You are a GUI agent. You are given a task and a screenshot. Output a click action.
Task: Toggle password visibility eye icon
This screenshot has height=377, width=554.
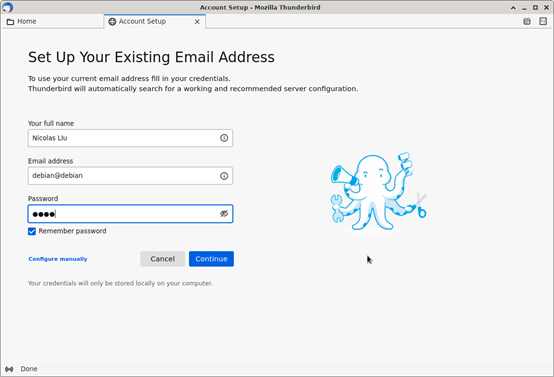tap(224, 214)
